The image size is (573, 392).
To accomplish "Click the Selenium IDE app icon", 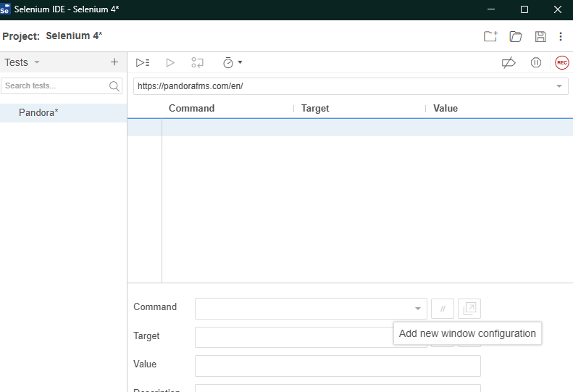I will tap(5, 9).
